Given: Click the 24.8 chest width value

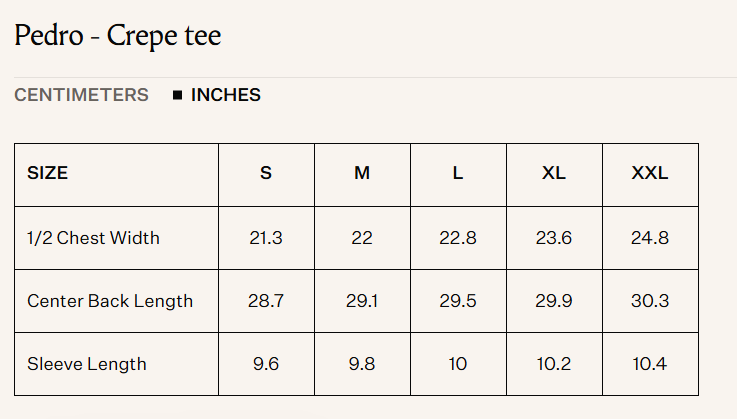Looking at the screenshot, I should (x=650, y=238).
